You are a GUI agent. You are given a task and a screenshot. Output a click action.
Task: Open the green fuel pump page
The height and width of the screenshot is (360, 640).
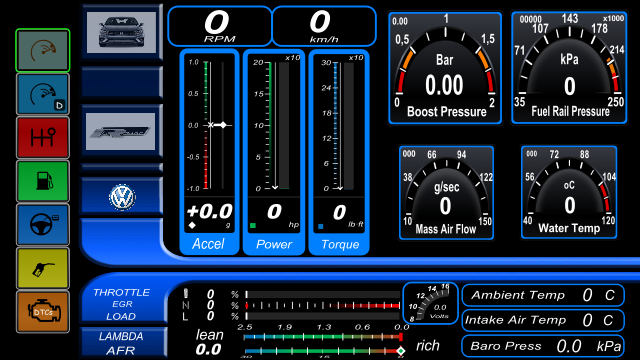coord(43,181)
